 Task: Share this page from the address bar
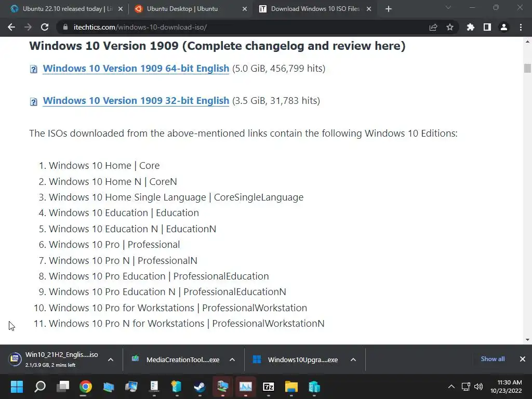point(433,27)
